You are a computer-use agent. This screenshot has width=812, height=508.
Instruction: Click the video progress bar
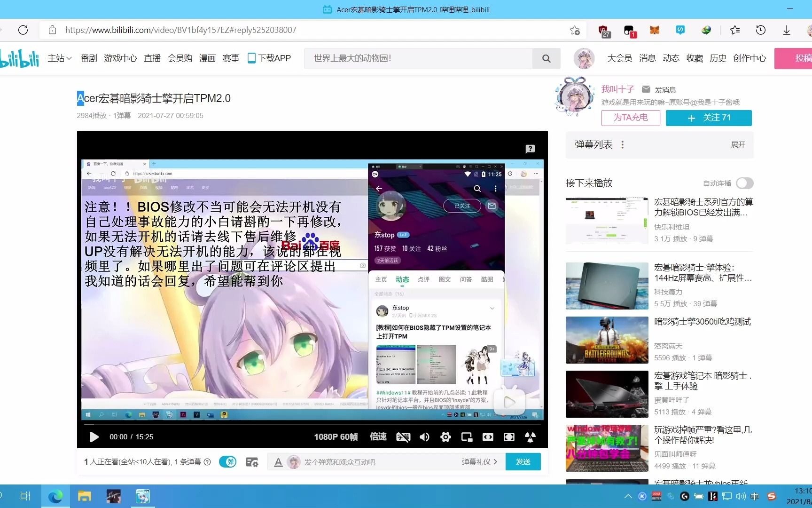point(312,425)
